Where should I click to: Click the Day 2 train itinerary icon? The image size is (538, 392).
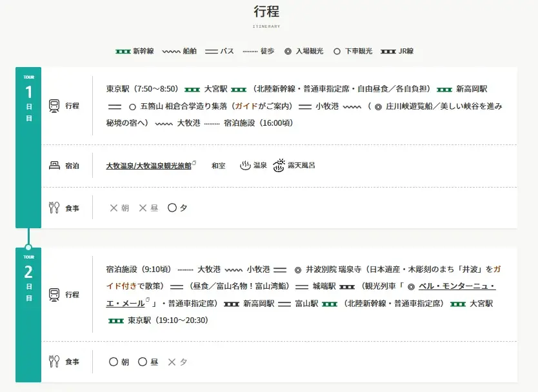tap(54, 295)
